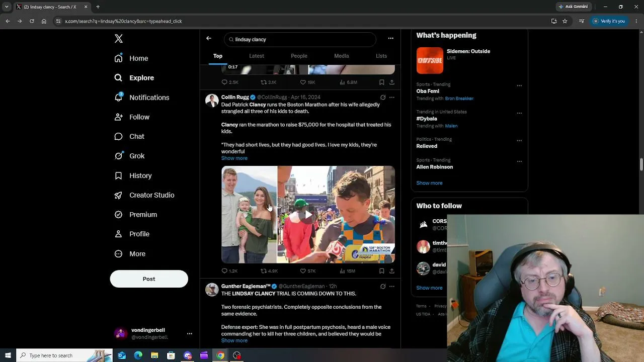Open the Oba Femi trending topic
The image size is (644, 362).
coord(428,92)
